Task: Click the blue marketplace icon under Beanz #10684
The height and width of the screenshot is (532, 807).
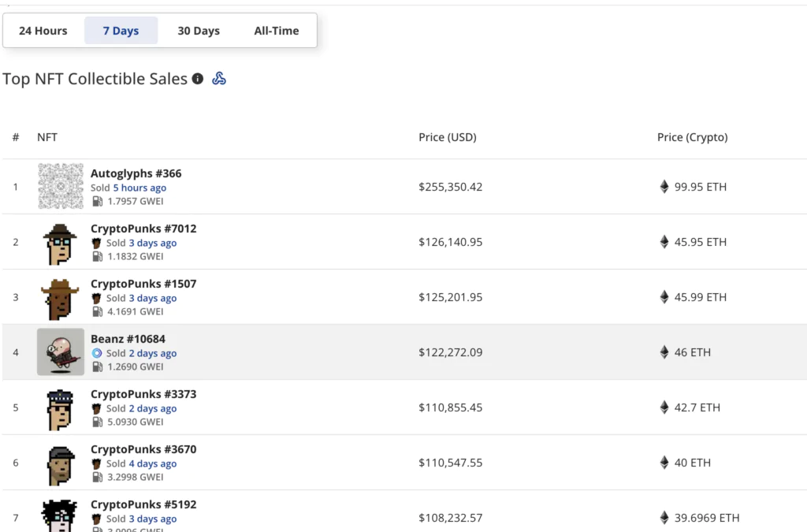Action: 97,353
